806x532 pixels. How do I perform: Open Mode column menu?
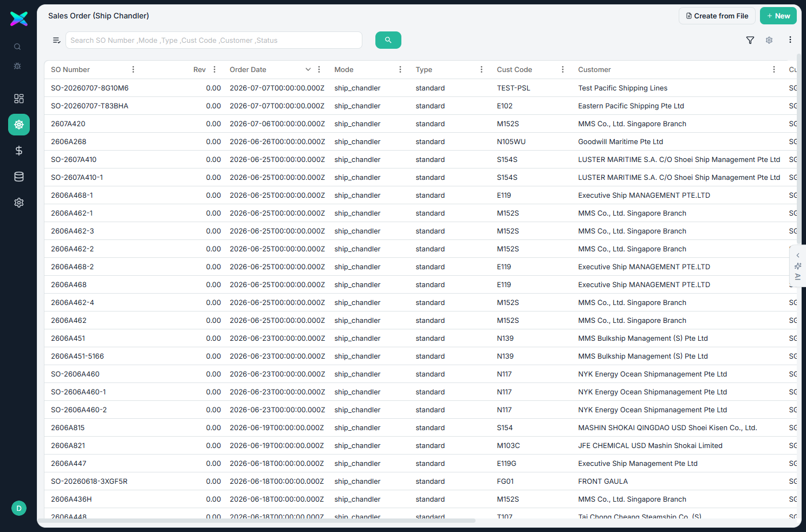400,69
